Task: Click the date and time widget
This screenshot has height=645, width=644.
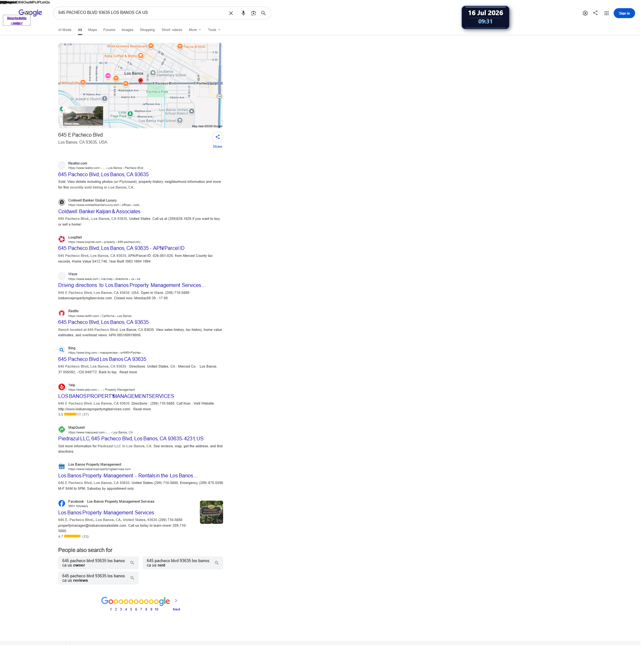Action: pos(488,17)
